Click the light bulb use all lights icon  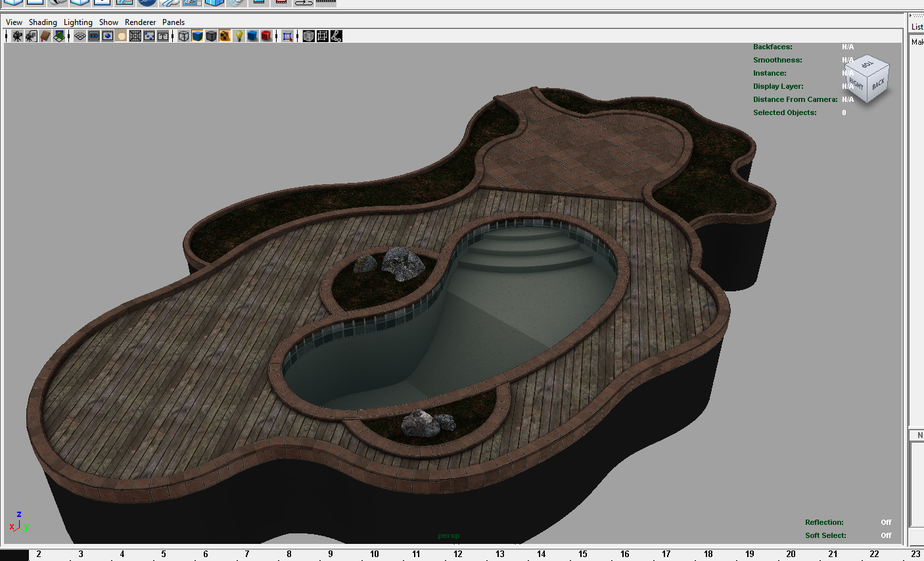(x=239, y=36)
